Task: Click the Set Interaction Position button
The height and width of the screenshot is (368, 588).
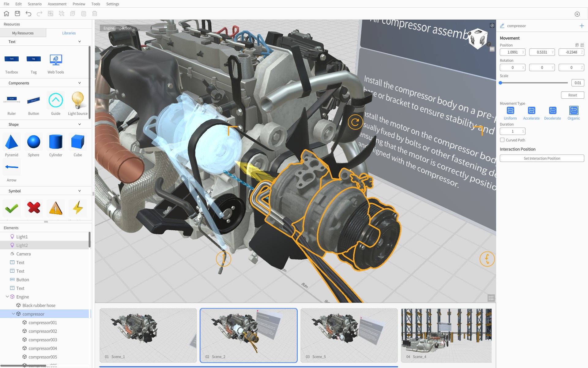Action: (x=542, y=158)
